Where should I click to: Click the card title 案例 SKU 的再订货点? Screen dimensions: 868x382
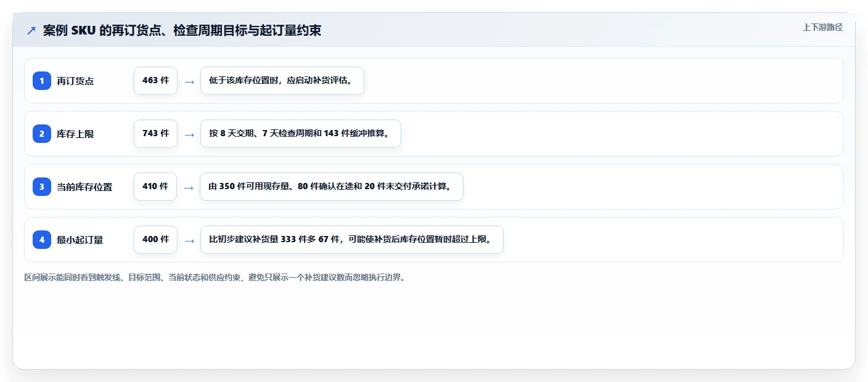click(x=182, y=30)
